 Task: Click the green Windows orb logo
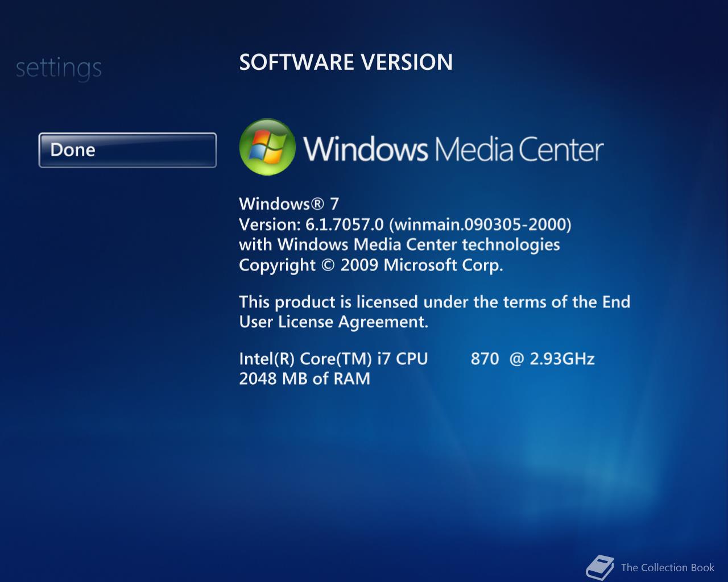pos(267,147)
